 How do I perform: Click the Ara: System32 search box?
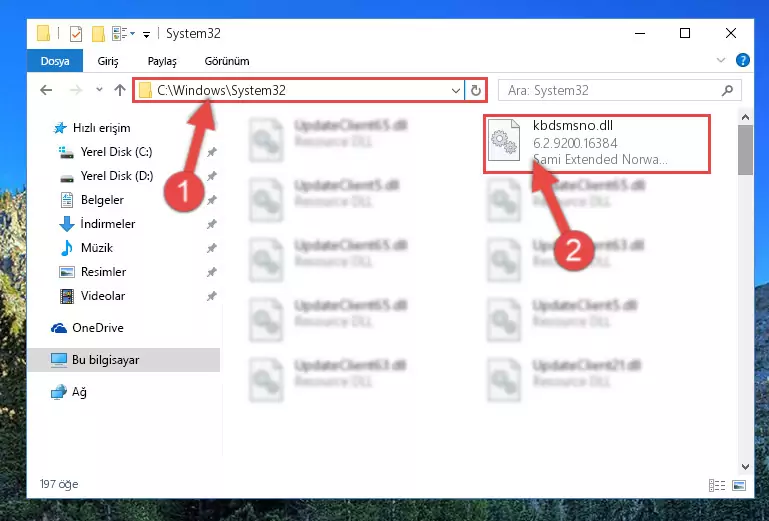click(620, 90)
